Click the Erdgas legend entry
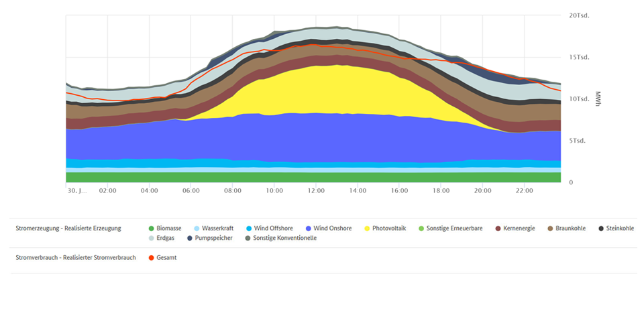The image size is (644, 335). (162, 238)
